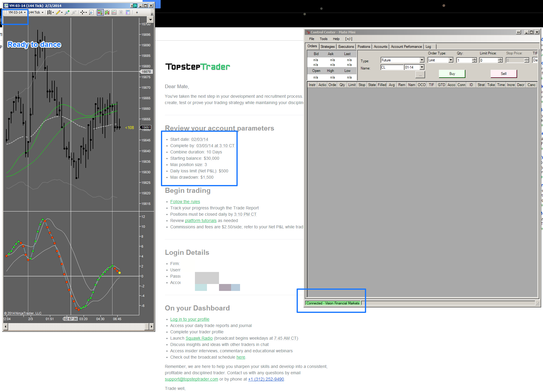The height and width of the screenshot is (392, 543).
Task: Open the broadcast schedule here link
Action: (x=241, y=357)
